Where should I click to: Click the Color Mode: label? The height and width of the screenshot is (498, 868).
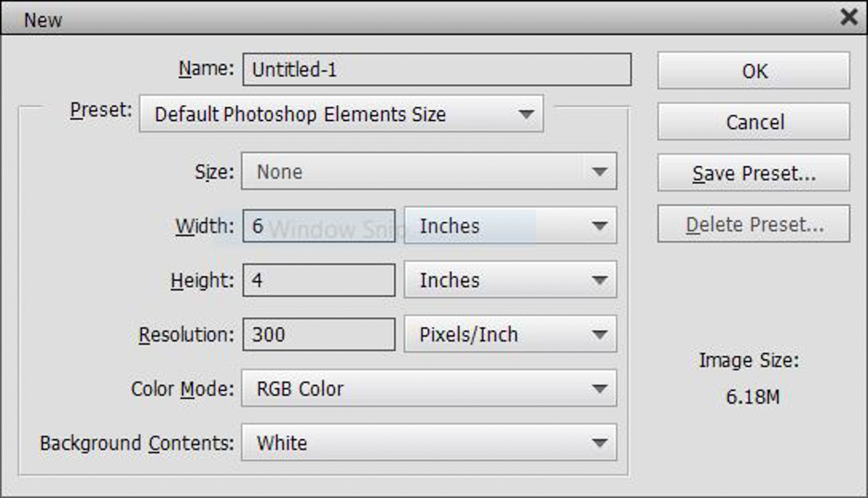pyautogui.click(x=183, y=389)
